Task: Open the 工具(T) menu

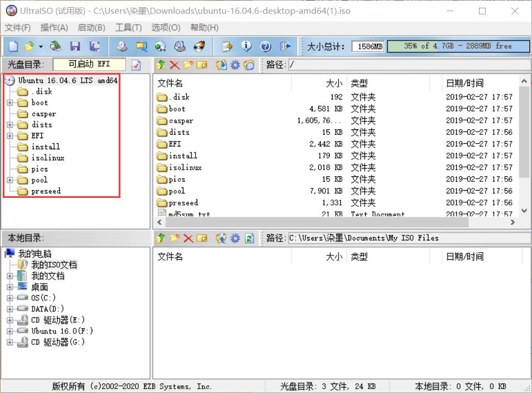Action: 129,28
